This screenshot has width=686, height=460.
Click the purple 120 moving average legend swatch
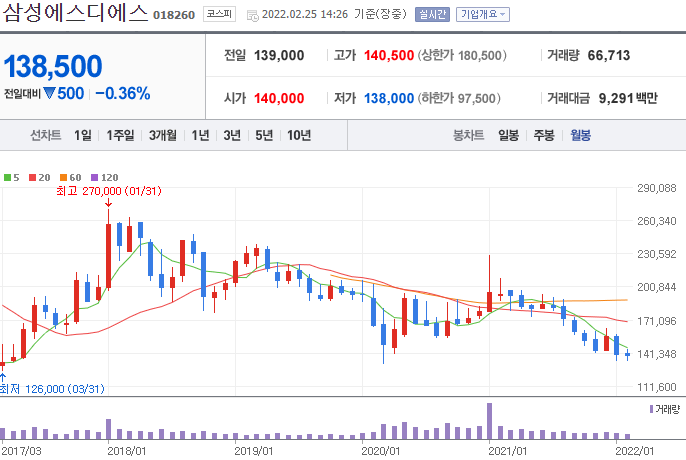point(94,177)
